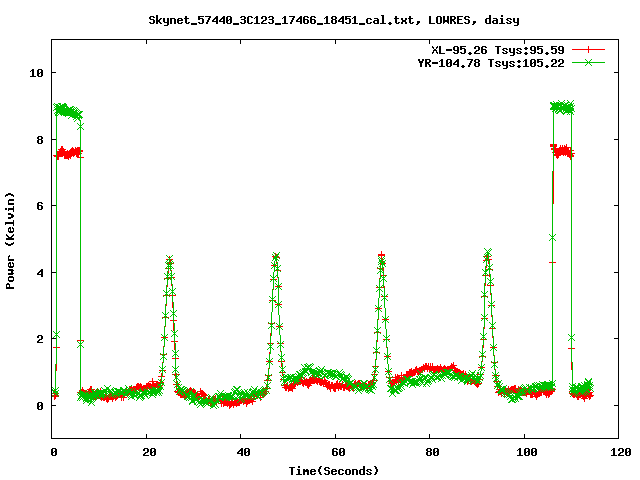Click the signal peak near 92 seconds

(488, 252)
